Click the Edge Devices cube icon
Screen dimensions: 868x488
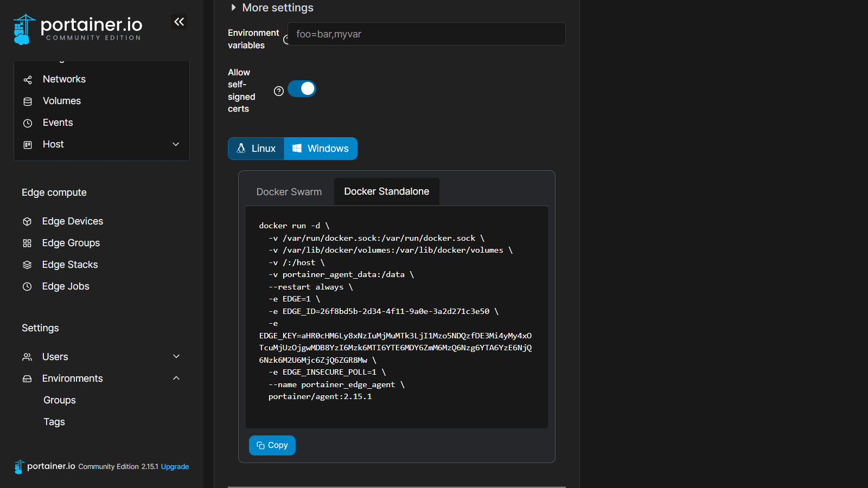(27, 221)
